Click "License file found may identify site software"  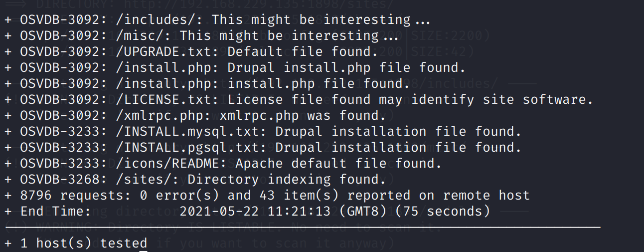click(x=410, y=100)
